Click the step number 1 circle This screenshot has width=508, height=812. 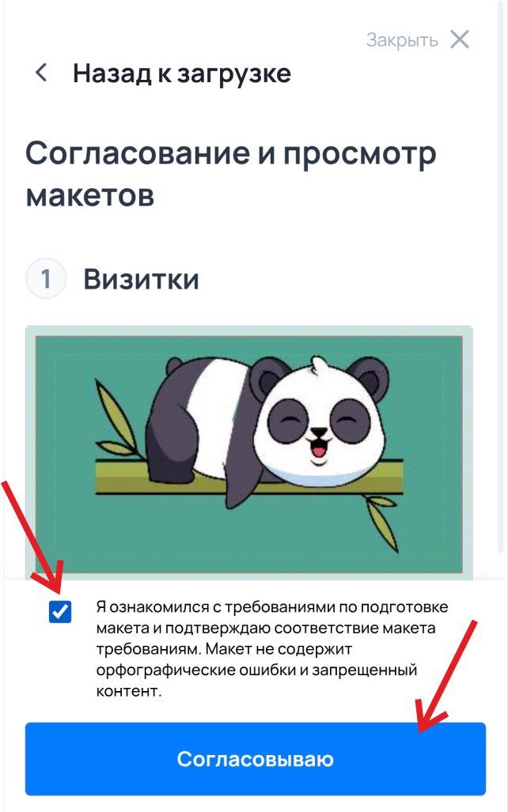(x=46, y=279)
